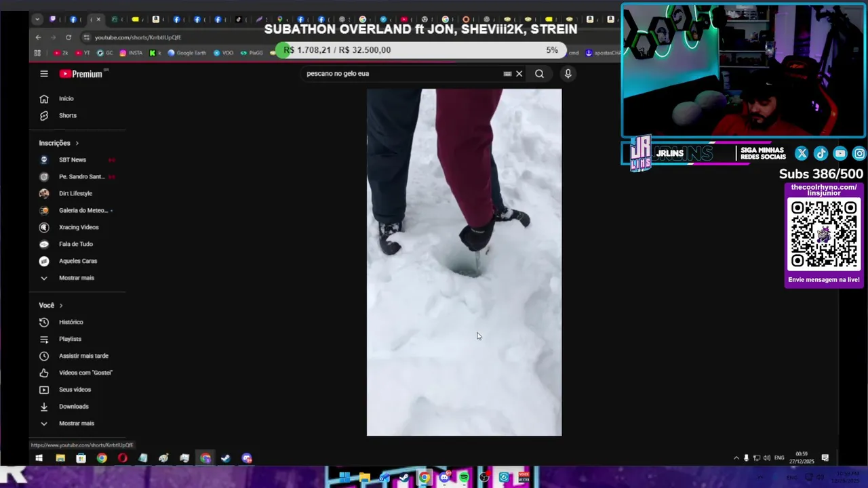
Task: Open the cmd bookmark
Action: 574,53
